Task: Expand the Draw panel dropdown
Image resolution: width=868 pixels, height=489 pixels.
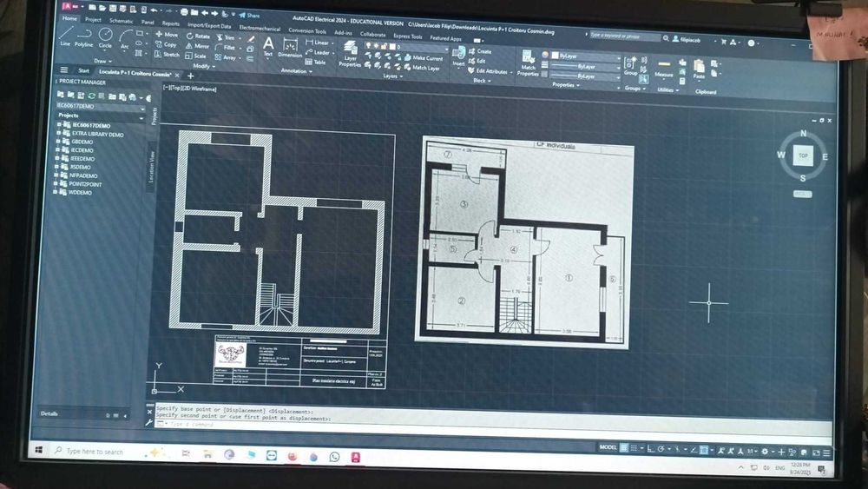Action: [103, 61]
